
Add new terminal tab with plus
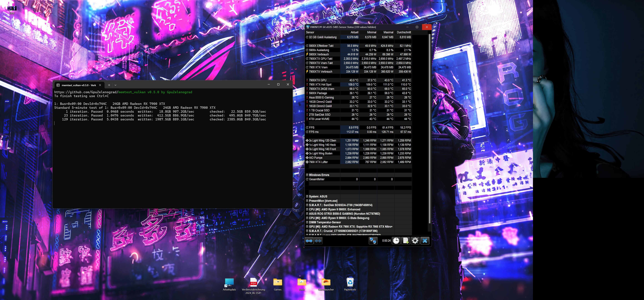pyautogui.click(x=109, y=85)
